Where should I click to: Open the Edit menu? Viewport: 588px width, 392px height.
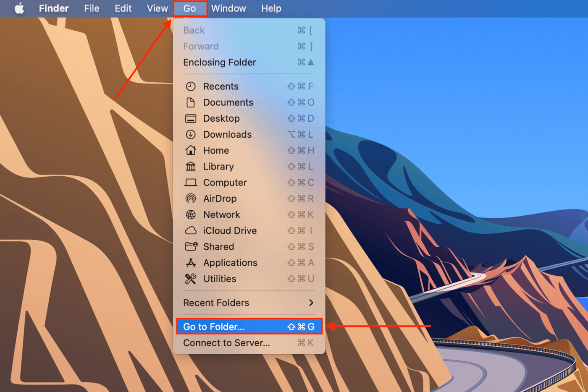(123, 8)
